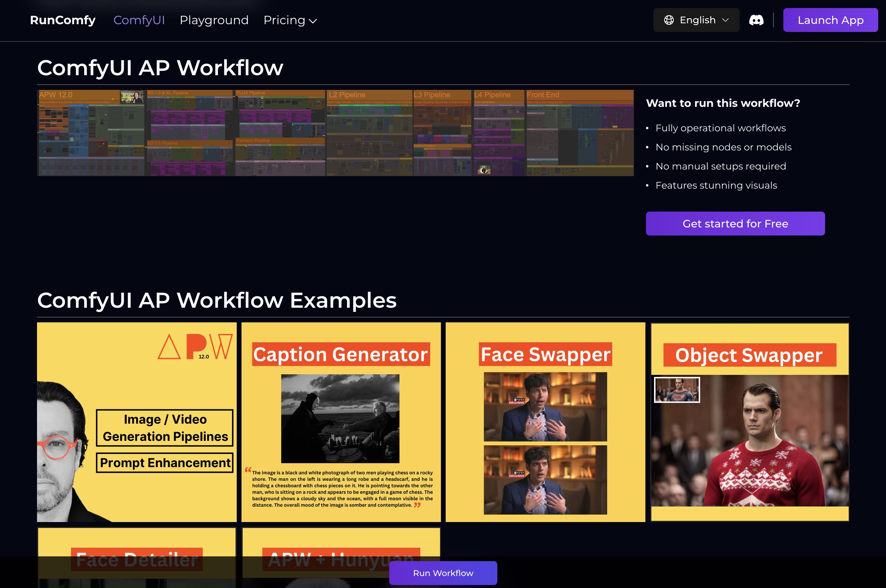Image resolution: width=886 pixels, height=588 pixels.
Task: Click the globe language icon
Action: [x=669, y=20]
